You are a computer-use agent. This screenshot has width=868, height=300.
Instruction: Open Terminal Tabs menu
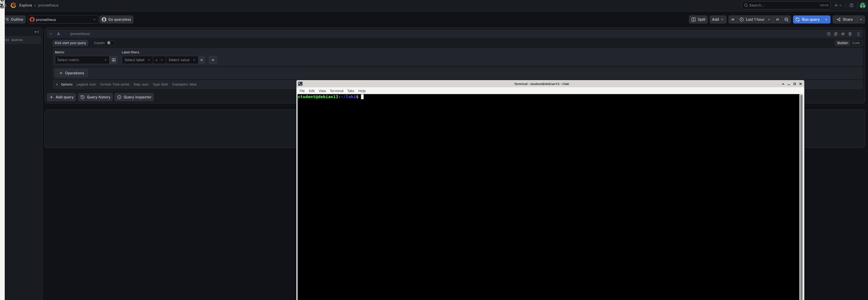tap(351, 91)
